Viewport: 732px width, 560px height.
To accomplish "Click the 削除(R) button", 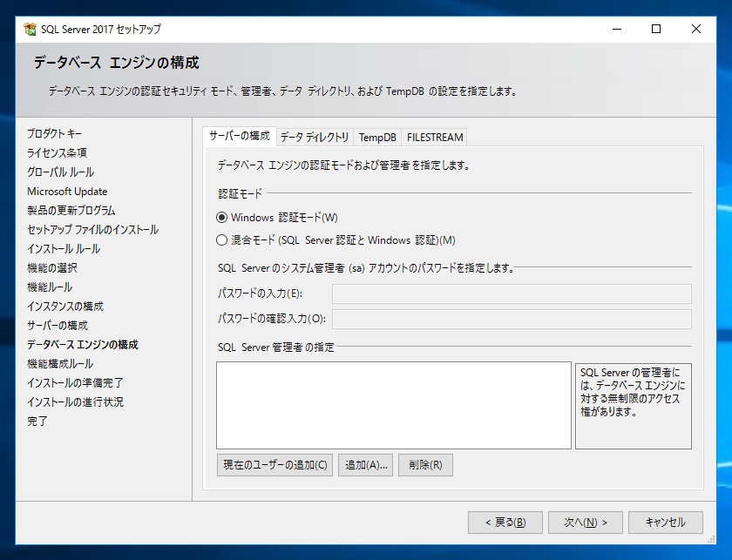I will click(x=425, y=465).
